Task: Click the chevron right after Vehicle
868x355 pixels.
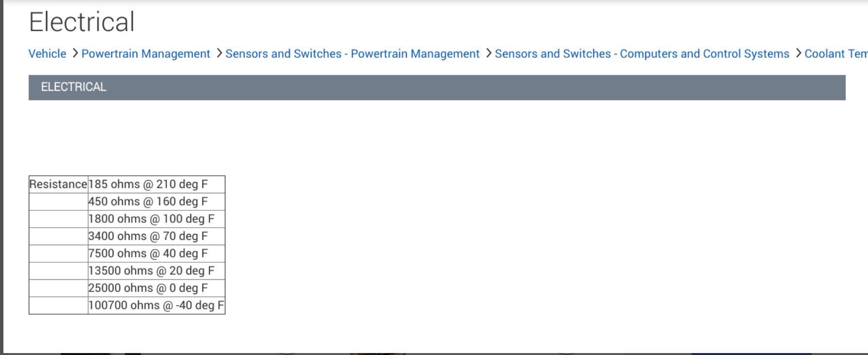Action: tap(75, 53)
